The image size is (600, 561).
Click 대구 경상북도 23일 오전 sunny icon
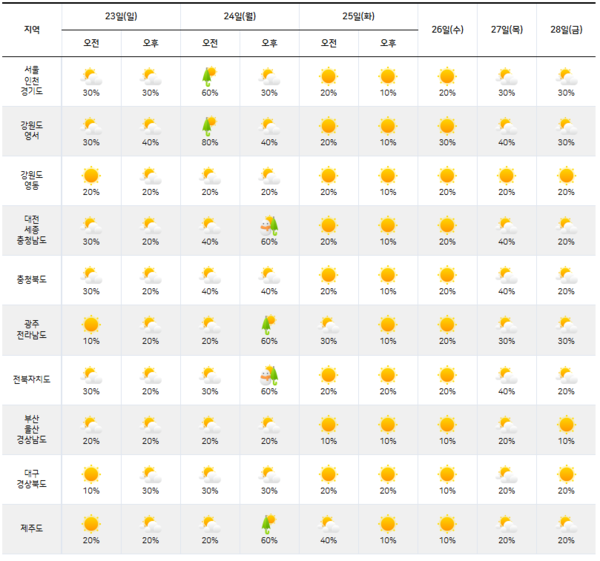point(91,473)
